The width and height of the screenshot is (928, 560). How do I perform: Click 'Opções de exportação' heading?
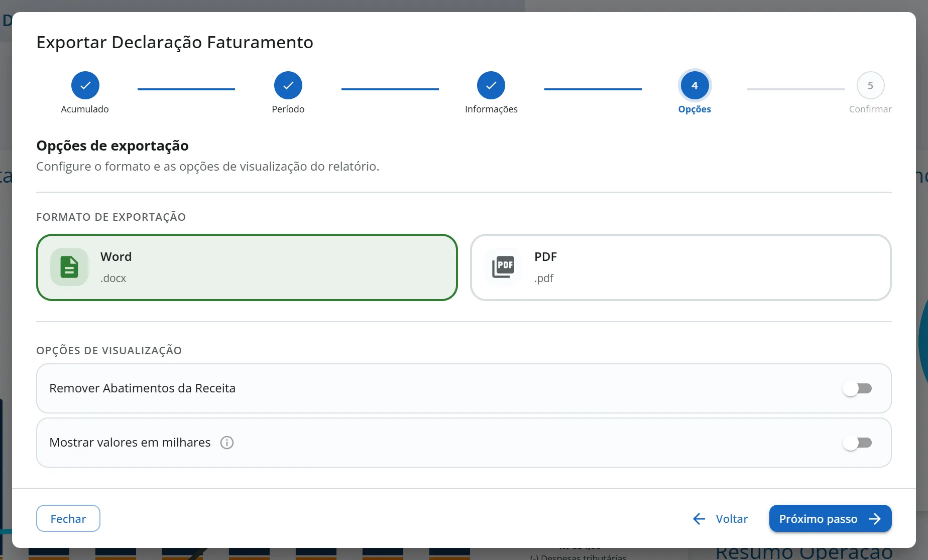click(x=112, y=146)
